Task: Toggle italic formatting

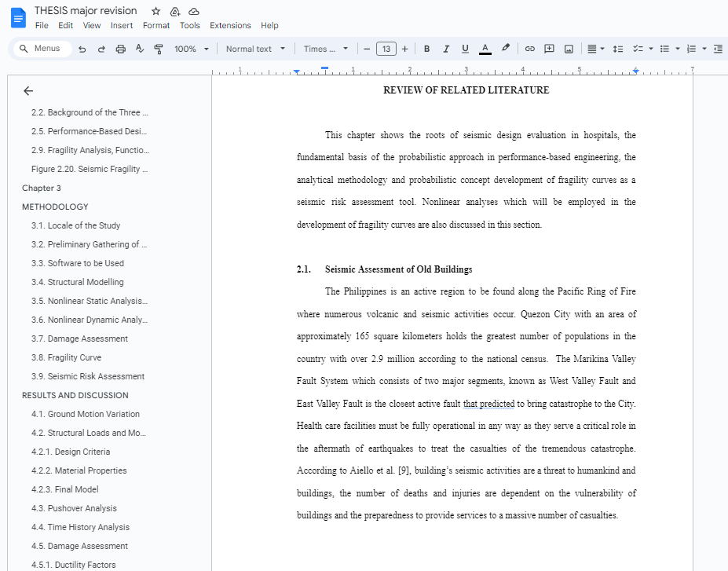Action: [446, 49]
